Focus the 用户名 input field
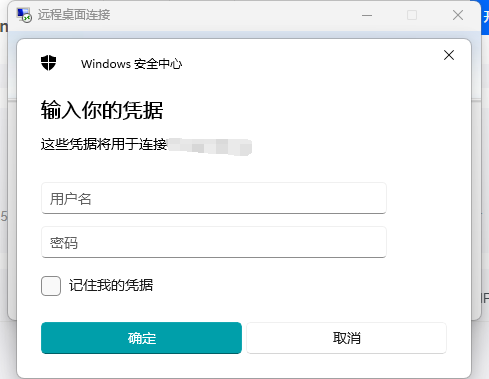 click(x=214, y=198)
